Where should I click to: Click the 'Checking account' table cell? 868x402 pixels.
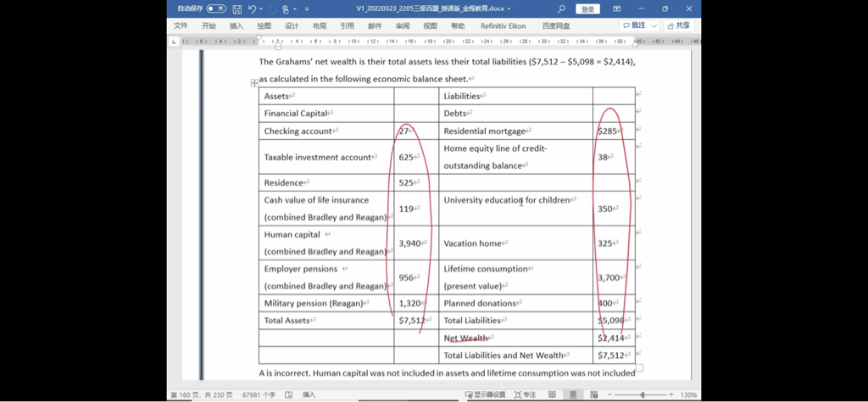[x=326, y=131]
